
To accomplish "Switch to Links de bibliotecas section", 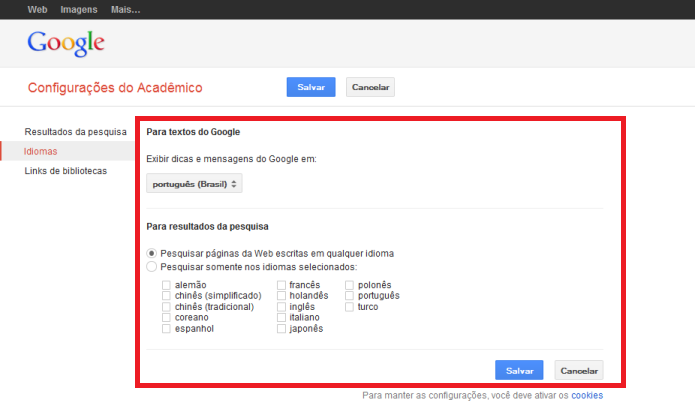I will pyautogui.click(x=66, y=171).
